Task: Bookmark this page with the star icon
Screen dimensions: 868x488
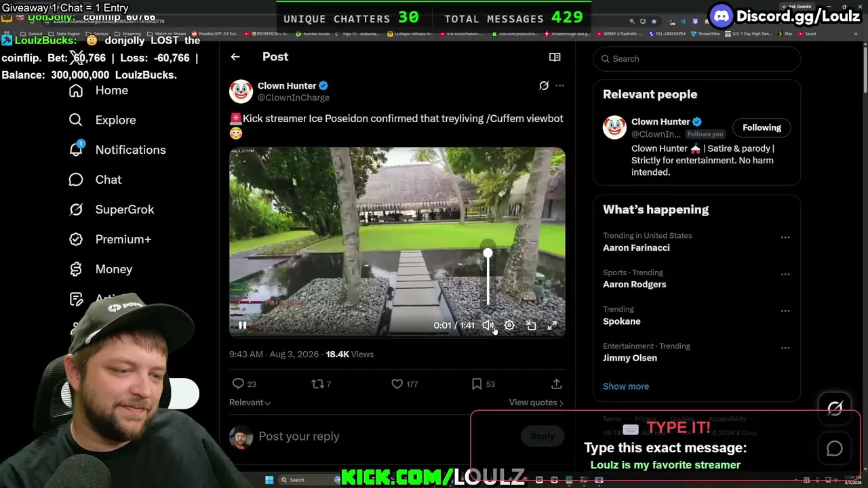Action: pos(654,22)
